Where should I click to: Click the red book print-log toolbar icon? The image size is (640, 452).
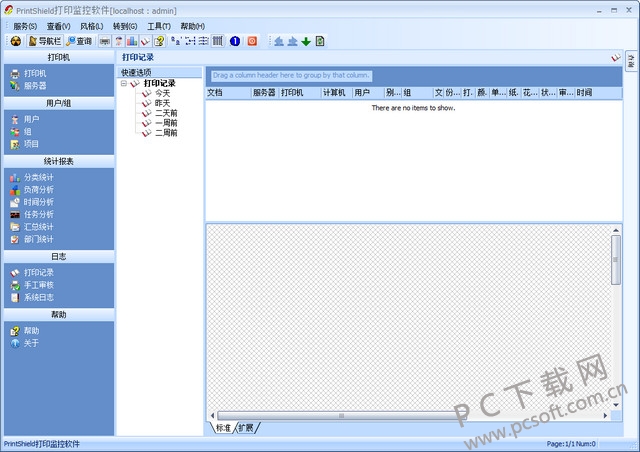point(145,41)
